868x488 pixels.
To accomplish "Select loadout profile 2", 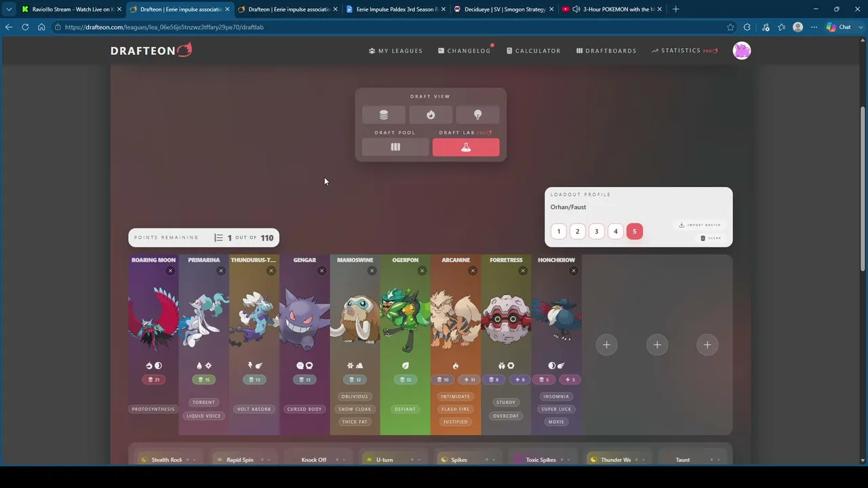I will (578, 231).
